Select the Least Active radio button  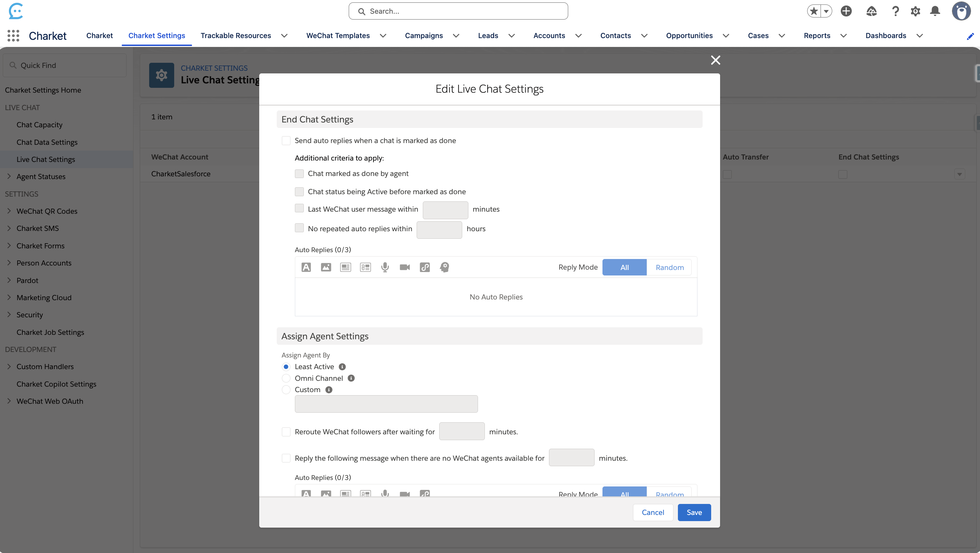(286, 367)
